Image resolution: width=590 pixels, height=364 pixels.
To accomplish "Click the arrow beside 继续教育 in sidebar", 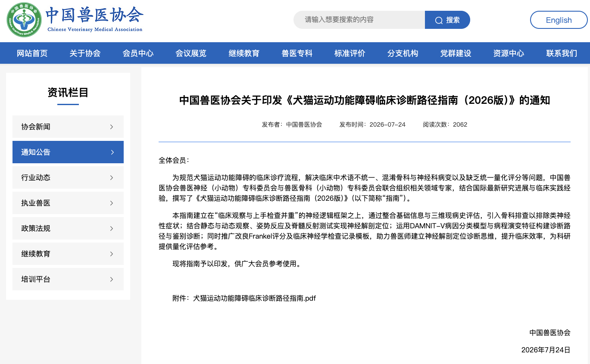I will pyautogui.click(x=112, y=254).
